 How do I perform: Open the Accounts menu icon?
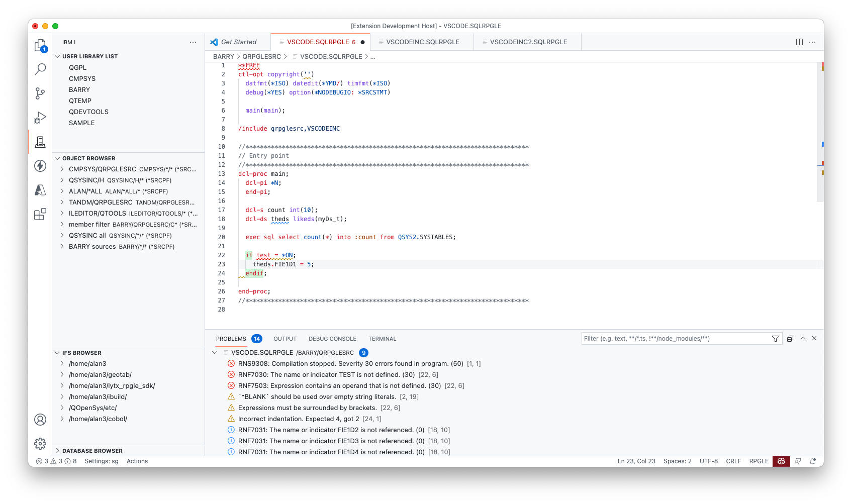coord(40,420)
